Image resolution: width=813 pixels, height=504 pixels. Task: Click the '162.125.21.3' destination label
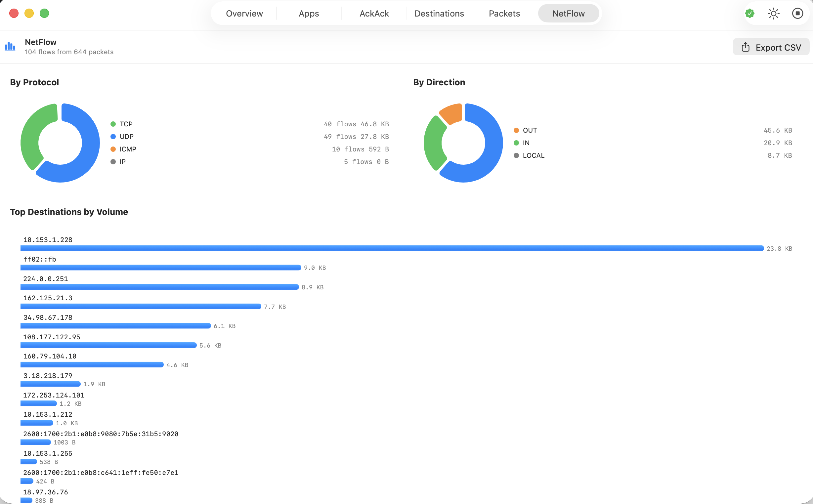(x=48, y=298)
